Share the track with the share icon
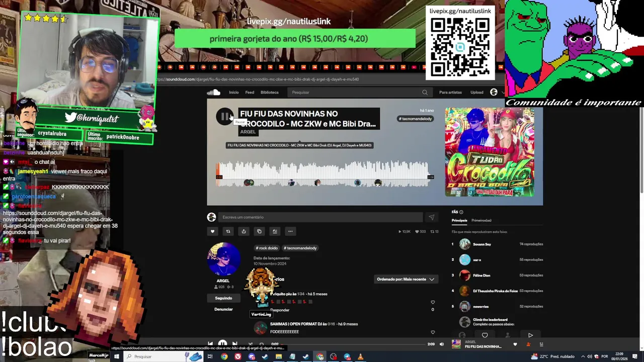Screen dimensions: 644x362 (244, 231)
